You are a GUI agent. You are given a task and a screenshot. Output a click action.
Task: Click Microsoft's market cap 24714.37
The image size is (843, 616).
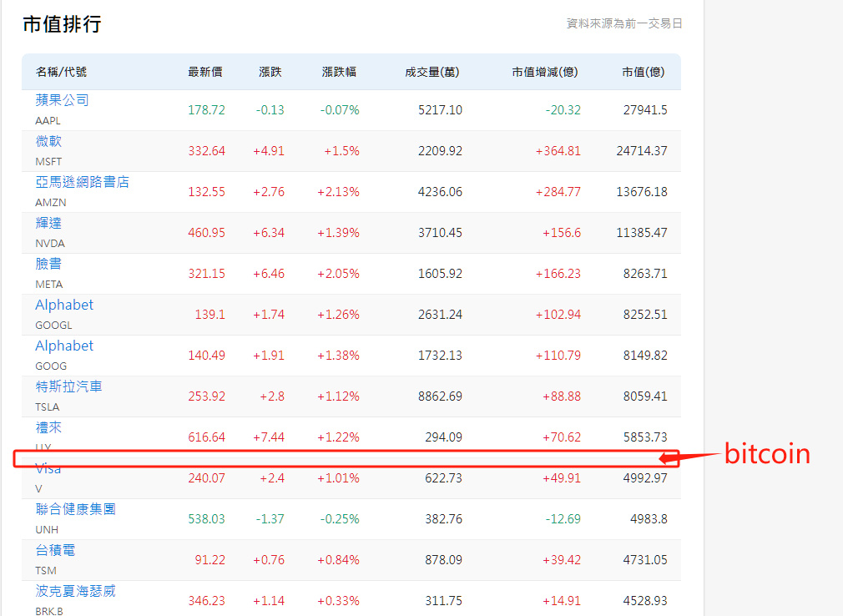[641, 151]
